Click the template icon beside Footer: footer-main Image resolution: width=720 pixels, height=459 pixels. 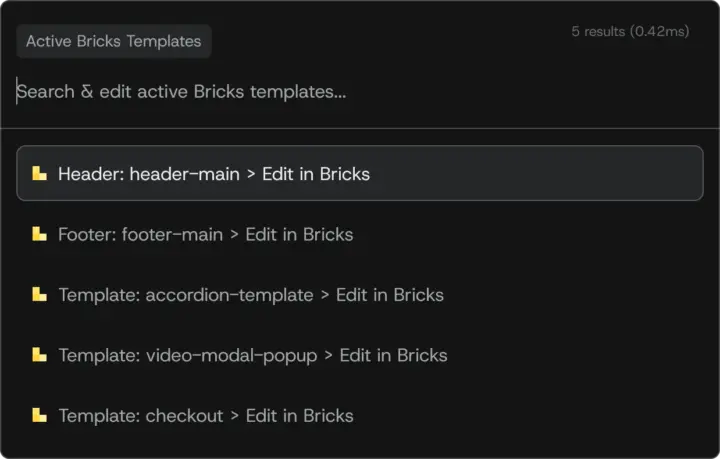click(39, 234)
